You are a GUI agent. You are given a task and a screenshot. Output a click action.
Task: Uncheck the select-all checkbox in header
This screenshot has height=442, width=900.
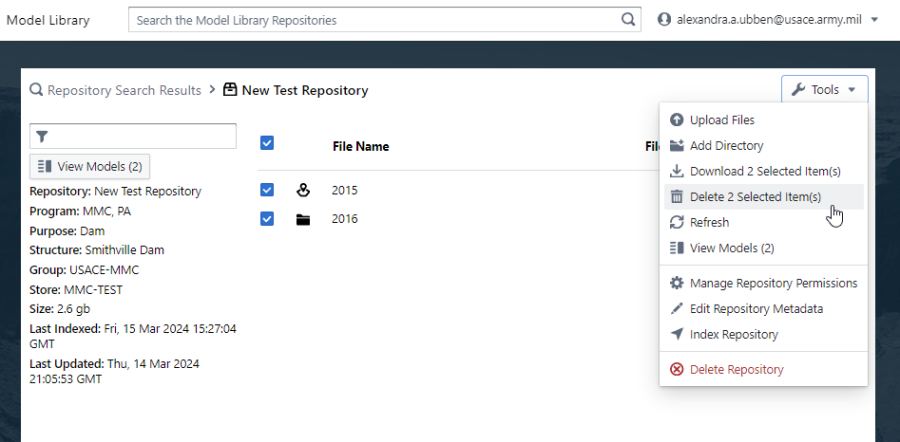[x=267, y=143]
